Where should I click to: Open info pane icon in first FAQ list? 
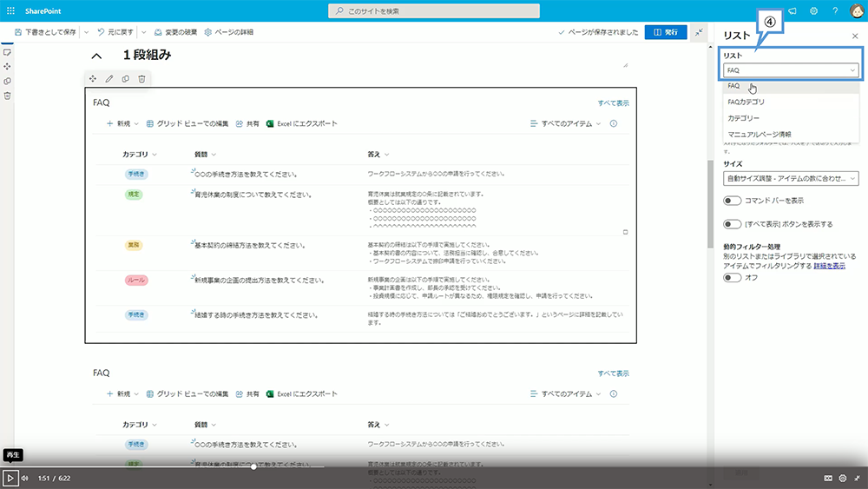pos(614,123)
